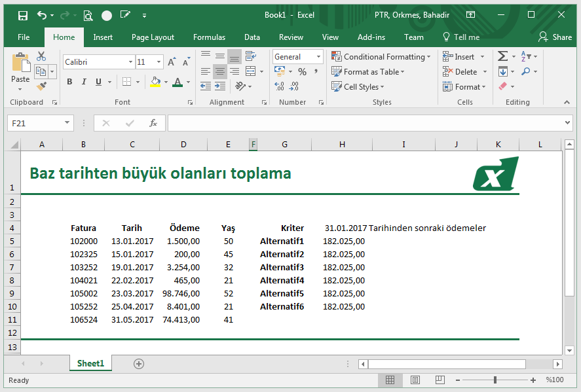Apply the green Font Color swatch
The width and height of the screenshot is (581, 392).
(178, 82)
